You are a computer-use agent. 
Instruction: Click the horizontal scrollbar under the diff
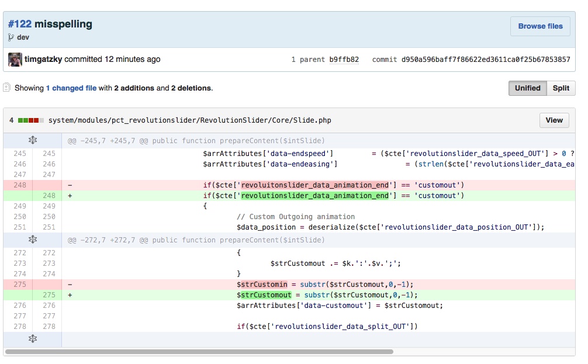[x=199, y=352]
